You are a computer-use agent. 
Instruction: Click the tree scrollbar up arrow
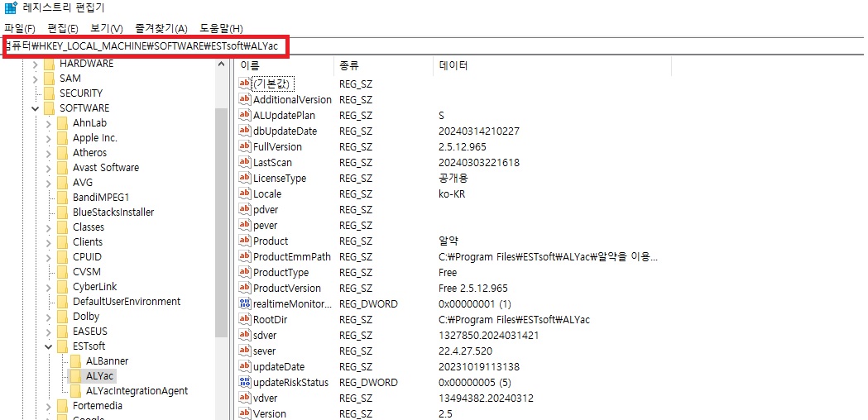222,64
